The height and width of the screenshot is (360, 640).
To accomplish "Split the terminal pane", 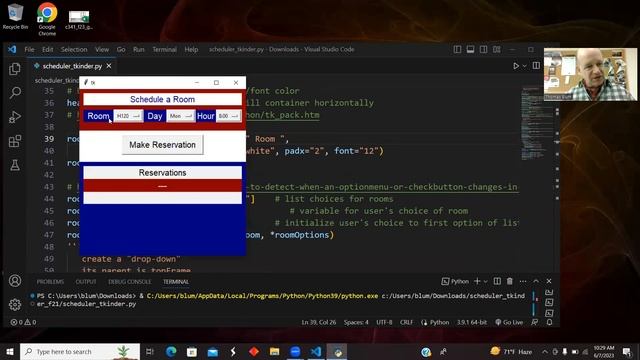I will [497, 281].
